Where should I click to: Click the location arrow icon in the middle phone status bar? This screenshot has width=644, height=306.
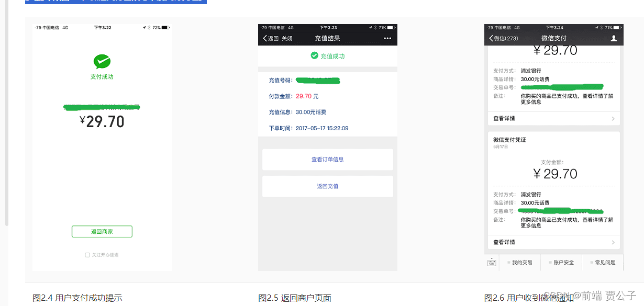pos(372,27)
